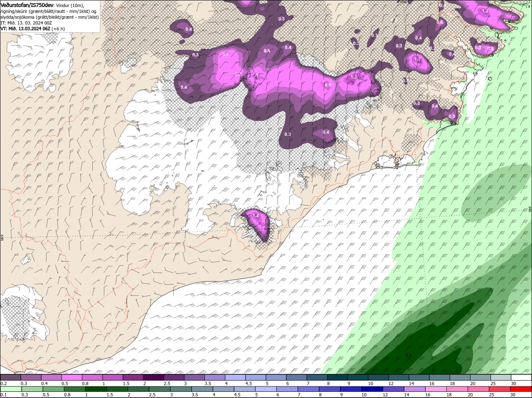
Task: Pick the 16 swatch in snow scale
Action: [440, 378]
